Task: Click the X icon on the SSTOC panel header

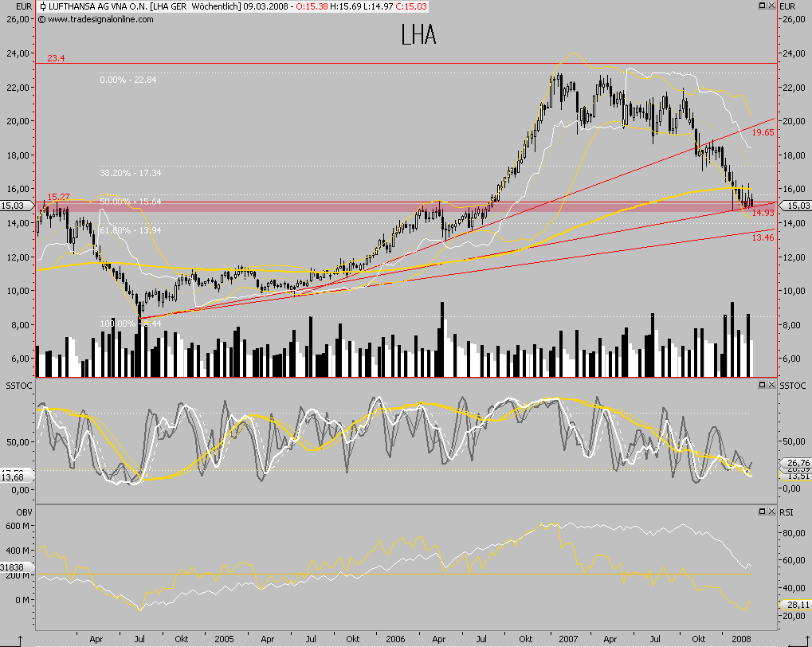Action: (x=771, y=384)
